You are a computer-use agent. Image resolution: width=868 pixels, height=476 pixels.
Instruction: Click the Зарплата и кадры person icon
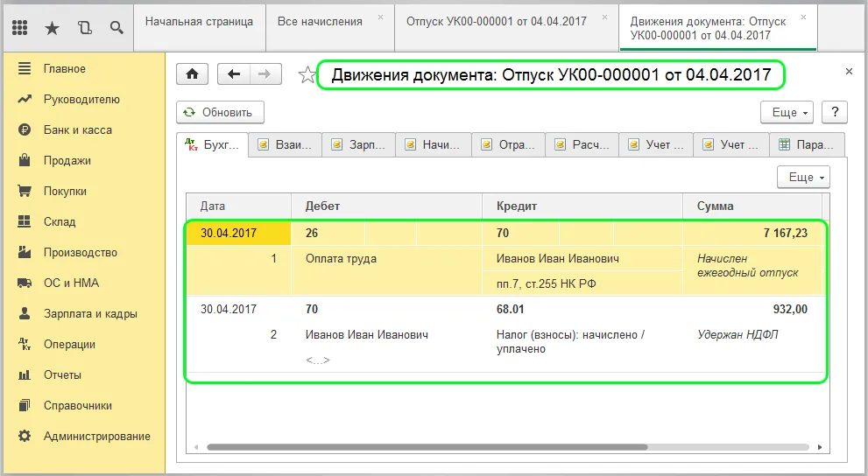click(25, 313)
